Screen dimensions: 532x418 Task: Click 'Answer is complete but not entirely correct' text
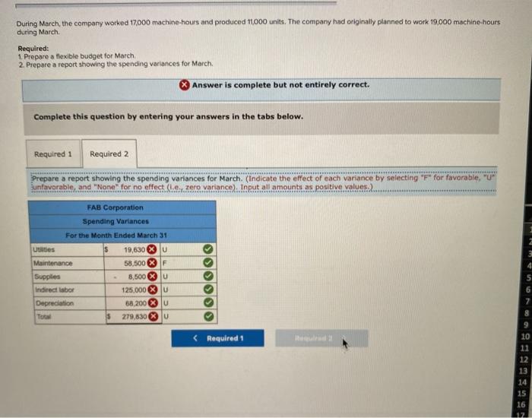point(281,85)
